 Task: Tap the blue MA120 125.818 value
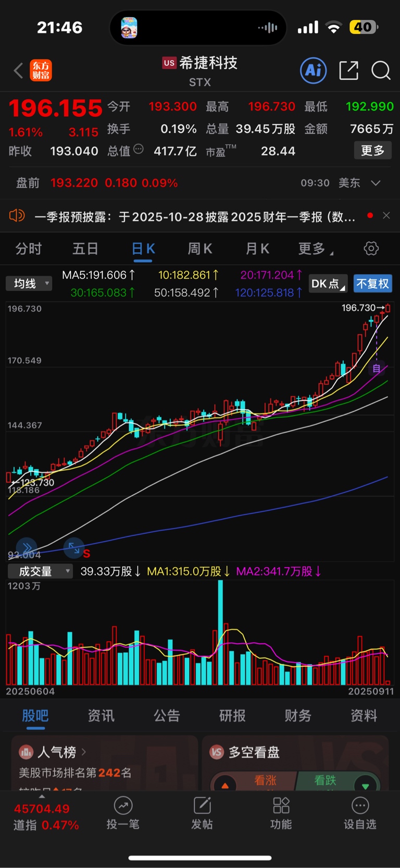click(x=268, y=292)
